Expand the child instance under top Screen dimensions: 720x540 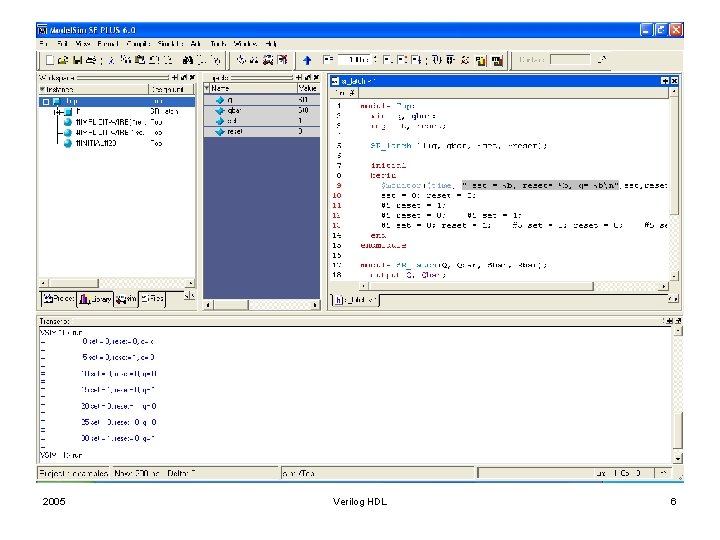[56, 111]
